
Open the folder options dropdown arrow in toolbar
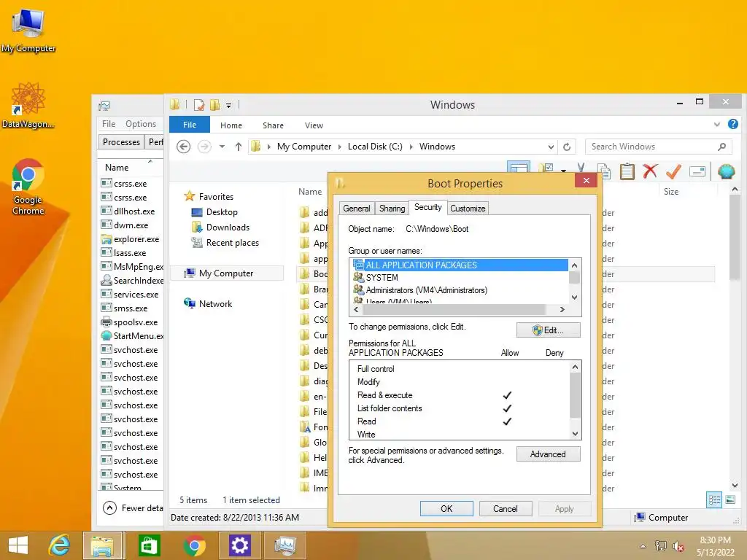coord(564,170)
